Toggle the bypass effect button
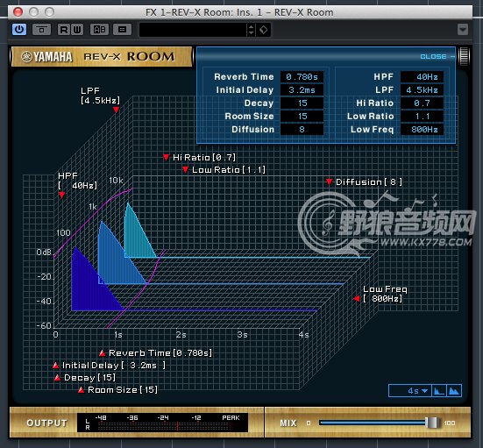 click(x=41, y=30)
